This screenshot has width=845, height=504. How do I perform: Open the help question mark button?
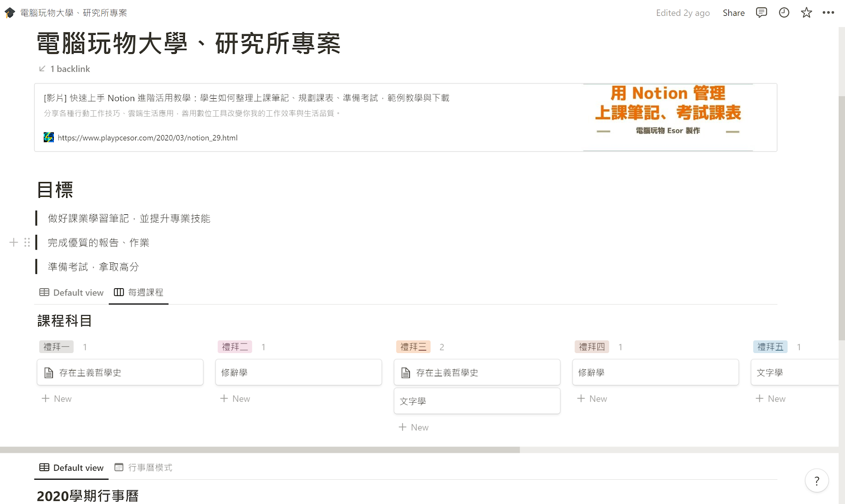pyautogui.click(x=816, y=481)
